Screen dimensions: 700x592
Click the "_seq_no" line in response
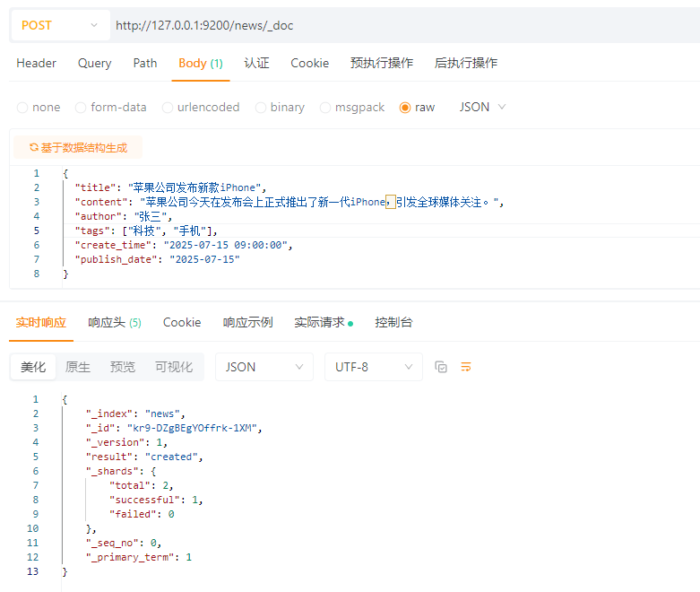point(124,543)
